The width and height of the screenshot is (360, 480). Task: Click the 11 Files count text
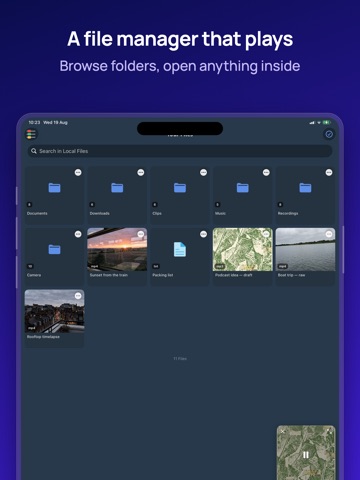pos(180,359)
